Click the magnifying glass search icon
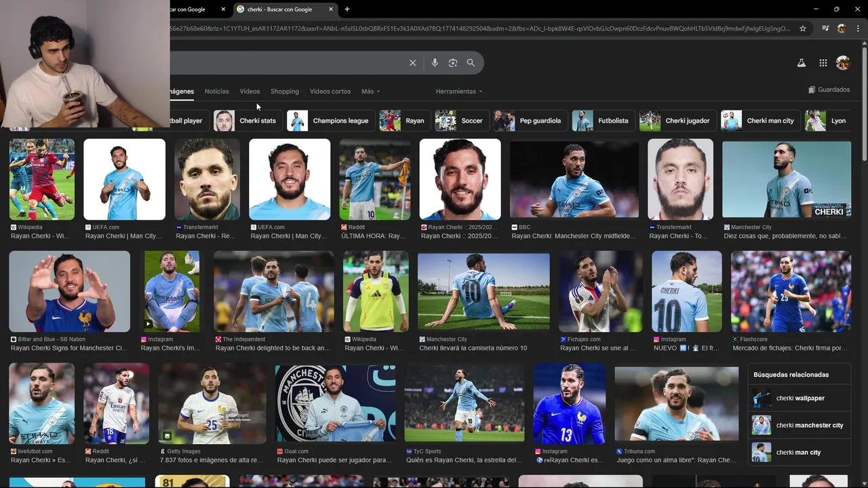Screen dimensions: 868x488 click(x=471, y=63)
